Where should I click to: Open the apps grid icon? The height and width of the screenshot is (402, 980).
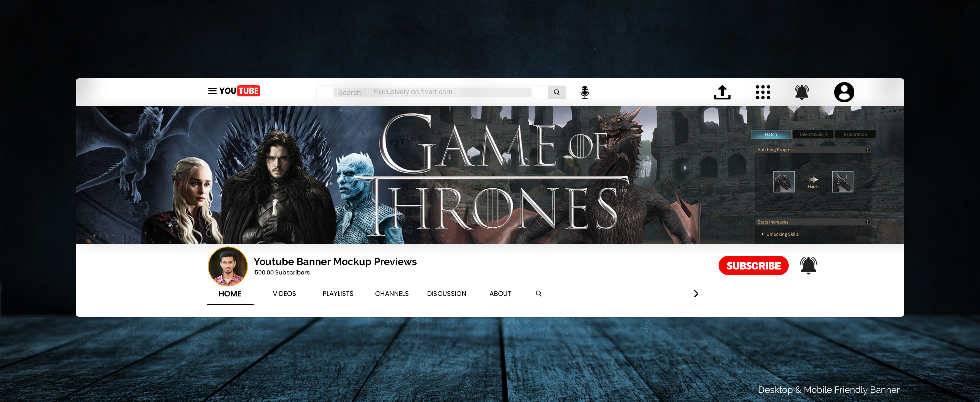pyautogui.click(x=763, y=92)
